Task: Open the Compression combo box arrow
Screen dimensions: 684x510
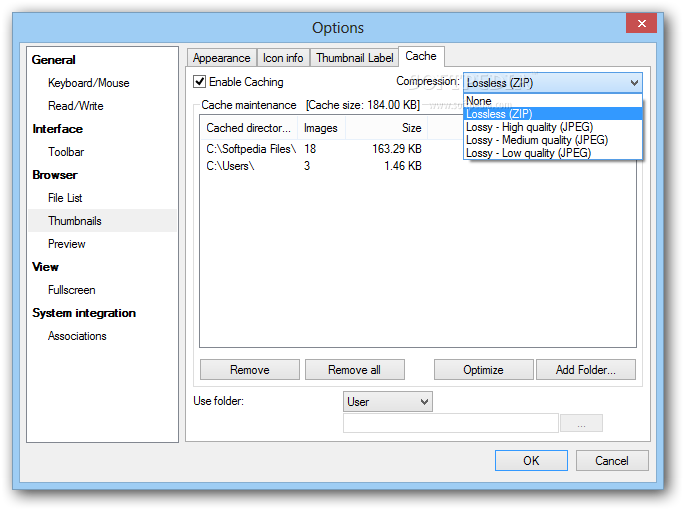Action: pyautogui.click(x=634, y=82)
